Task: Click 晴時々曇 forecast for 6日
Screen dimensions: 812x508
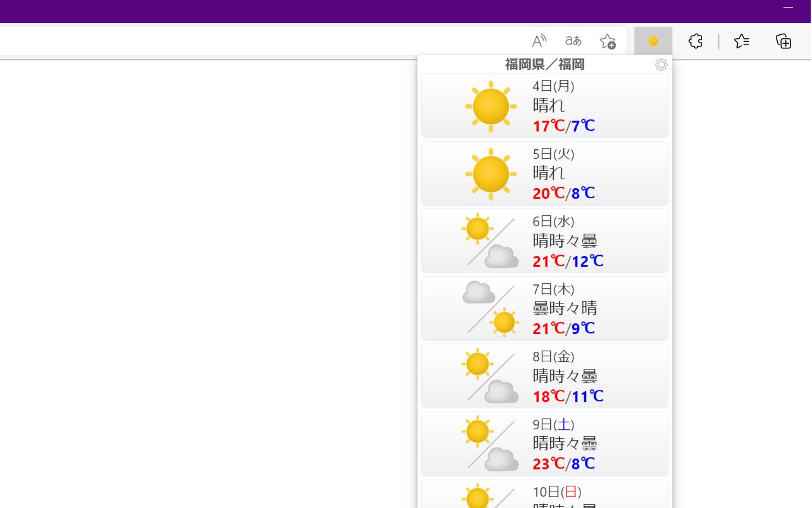Action: coord(565,240)
